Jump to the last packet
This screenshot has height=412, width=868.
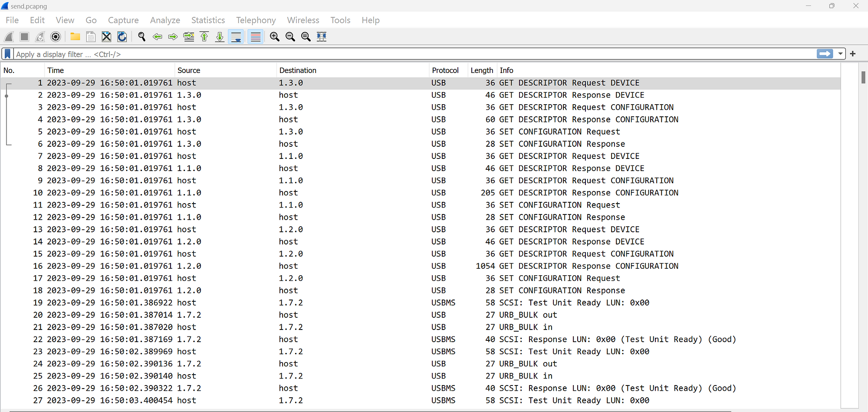coord(220,37)
